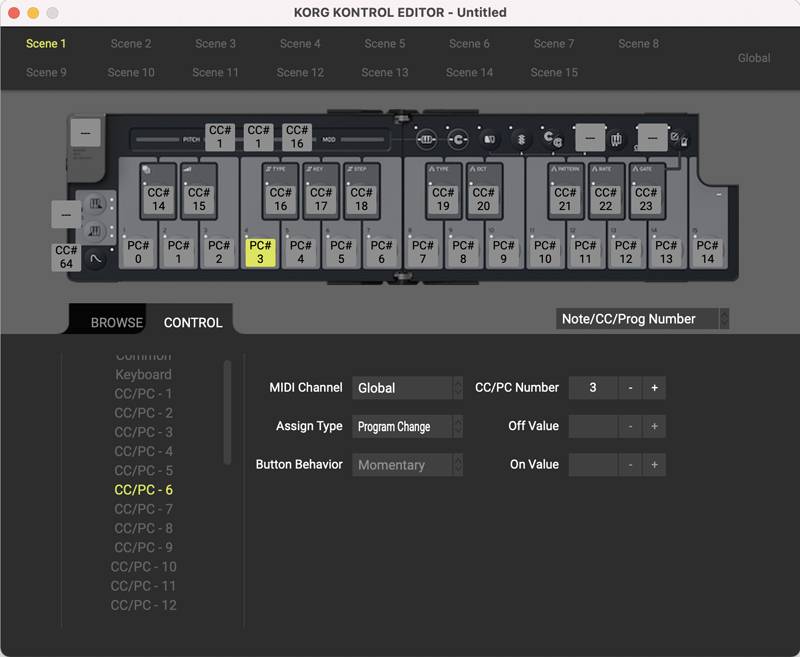Select the sine wave button beside CC#64
The width and height of the screenshot is (800, 657).
pyautogui.click(x=95, y=258)
